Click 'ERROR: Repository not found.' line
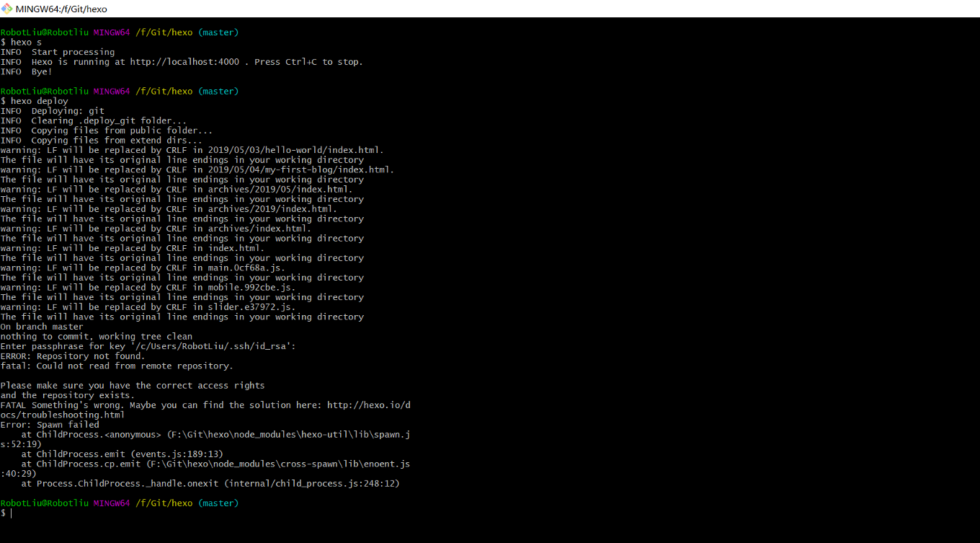 click(x=73, y=356)
